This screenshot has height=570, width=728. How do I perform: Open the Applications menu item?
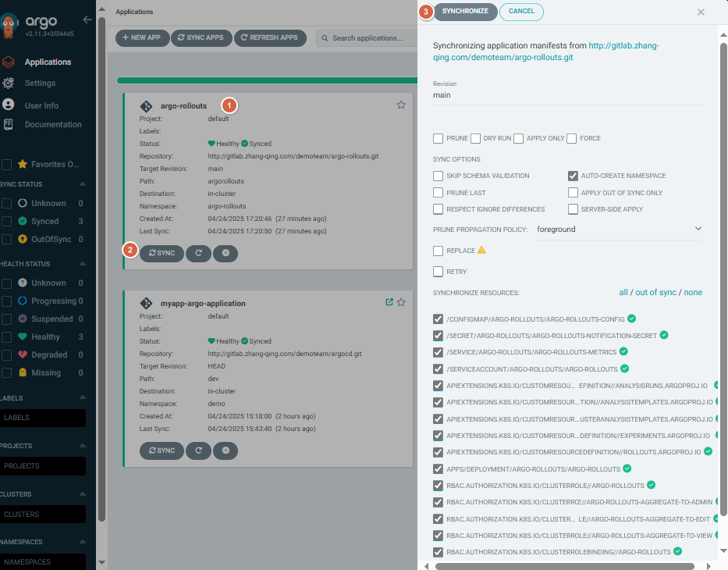point(48,62)
